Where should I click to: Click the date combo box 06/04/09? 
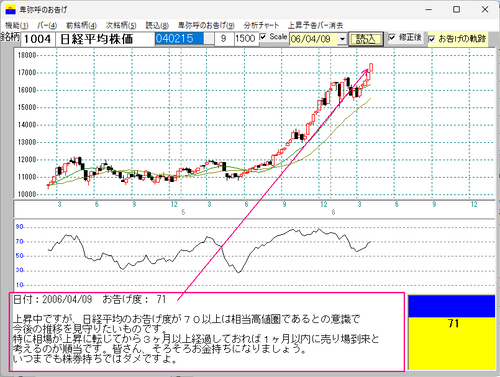(x=318, y=39)
